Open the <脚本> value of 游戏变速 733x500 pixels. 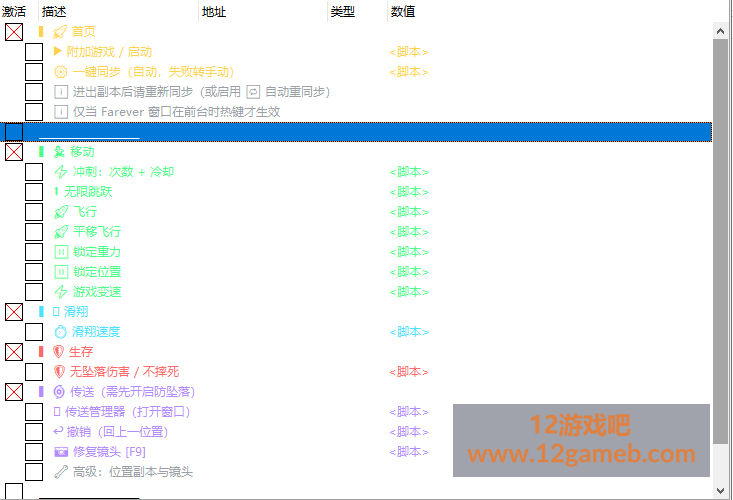(x=409, y=292)
